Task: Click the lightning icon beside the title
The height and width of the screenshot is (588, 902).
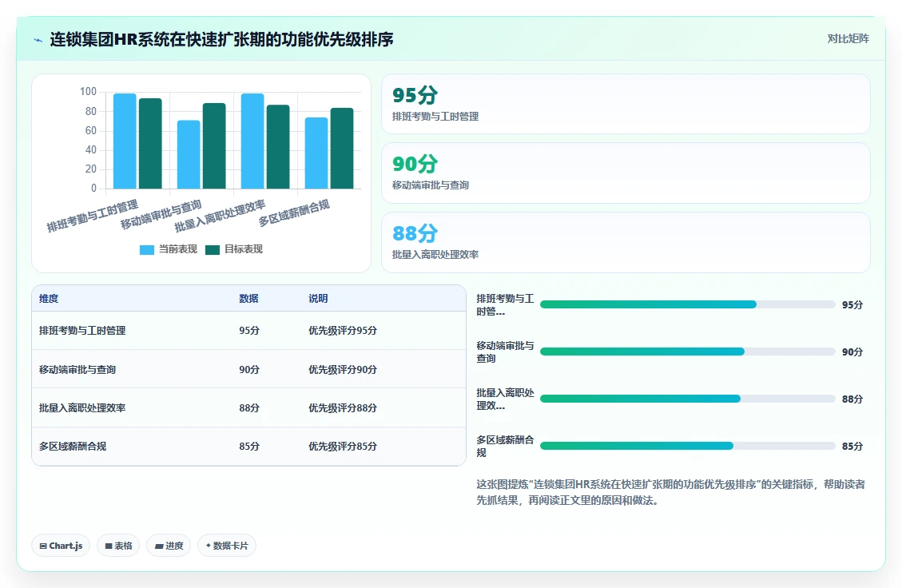Action: [38, 40]
